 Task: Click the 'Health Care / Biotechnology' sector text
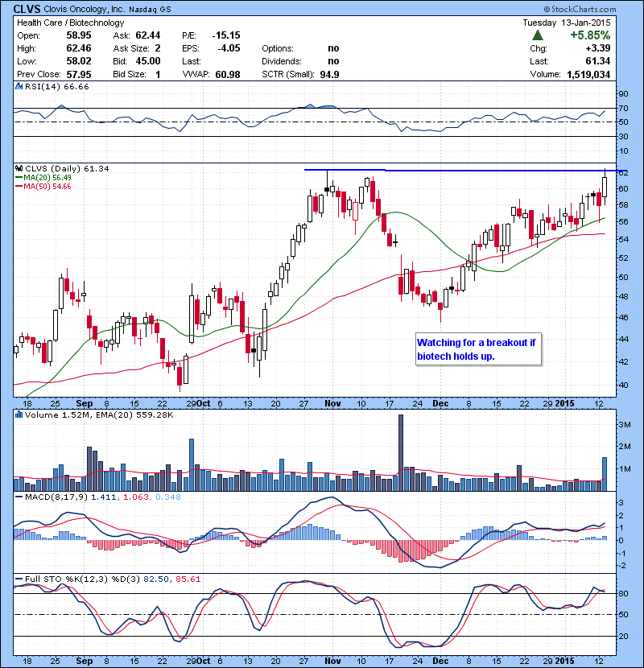click(70, 23)
